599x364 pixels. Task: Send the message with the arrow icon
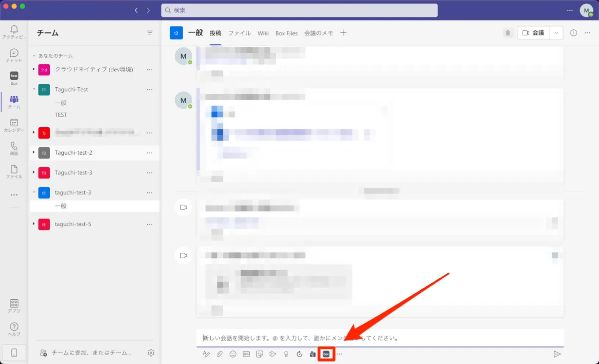[x=557, y=354]
